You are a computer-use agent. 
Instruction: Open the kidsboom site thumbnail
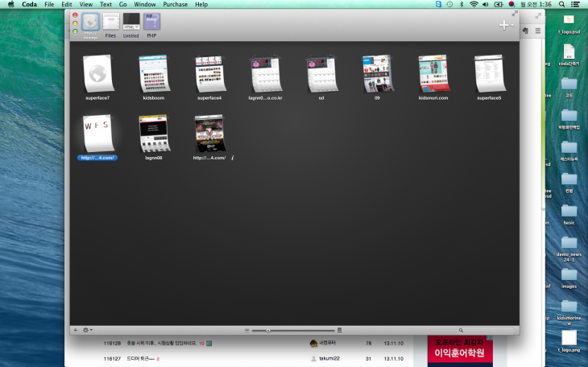click(153, 74)
